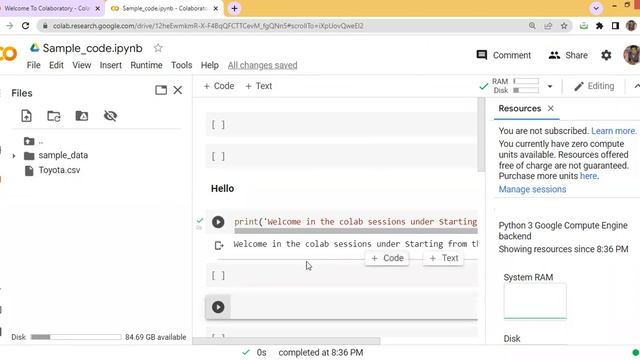This screenshot has width=640, height=360.
Task: Expand the sample_data folder arrow
Action: (x=14, y=156)
